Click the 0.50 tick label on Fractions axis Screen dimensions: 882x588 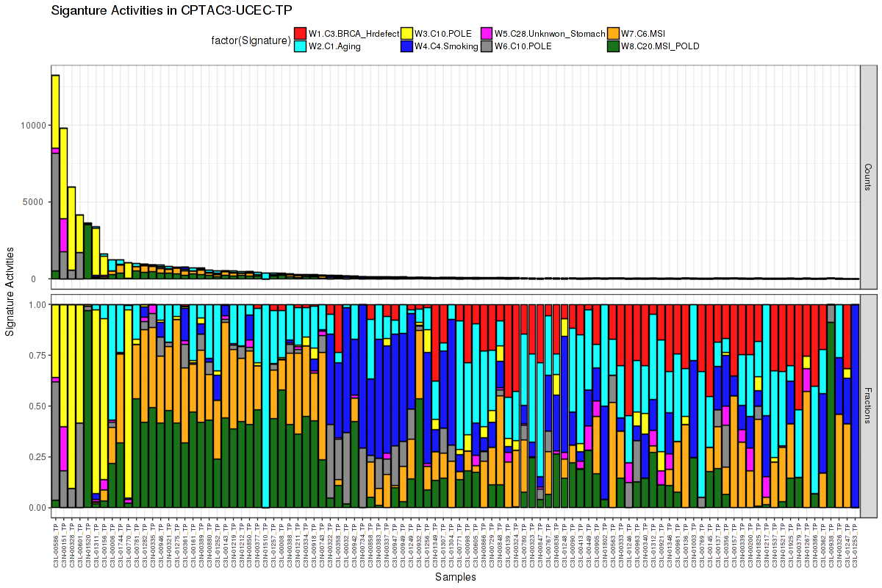point(37,406)
